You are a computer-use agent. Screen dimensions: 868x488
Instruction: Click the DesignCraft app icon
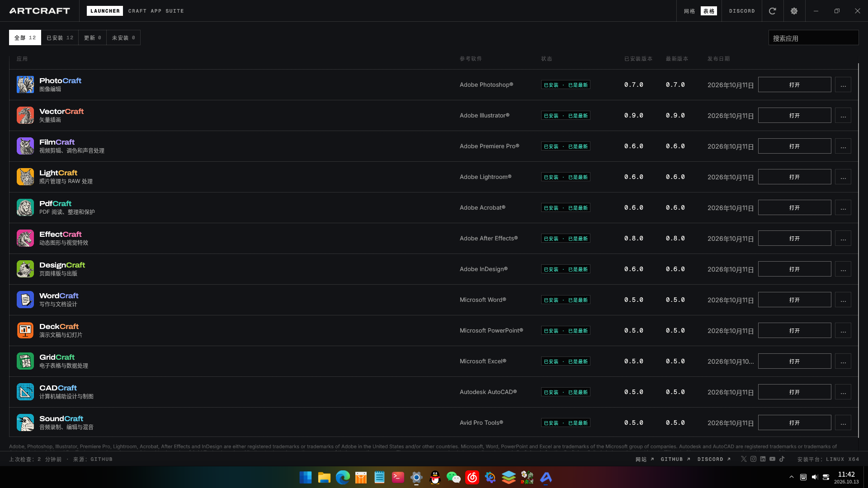[25, 269]
